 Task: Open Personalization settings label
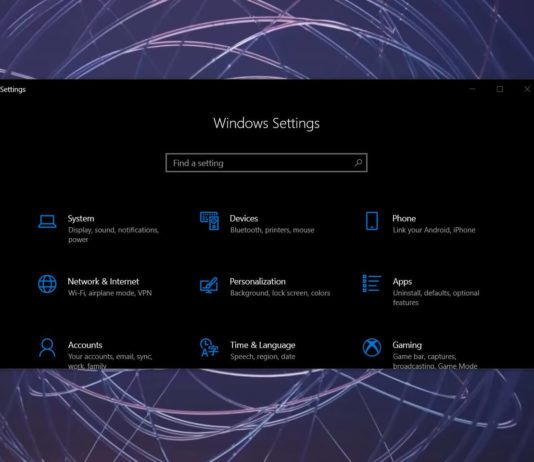257,282
